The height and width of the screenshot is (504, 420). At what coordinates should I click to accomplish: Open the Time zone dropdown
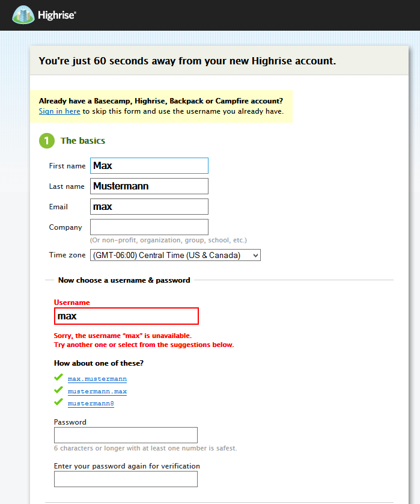point(175,256)
